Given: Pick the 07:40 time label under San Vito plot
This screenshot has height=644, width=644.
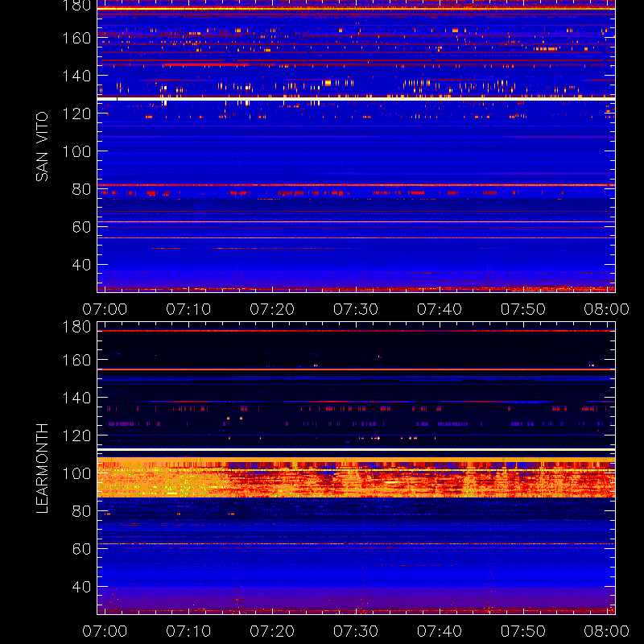Looking at the screenshot, I should (440, 309).
